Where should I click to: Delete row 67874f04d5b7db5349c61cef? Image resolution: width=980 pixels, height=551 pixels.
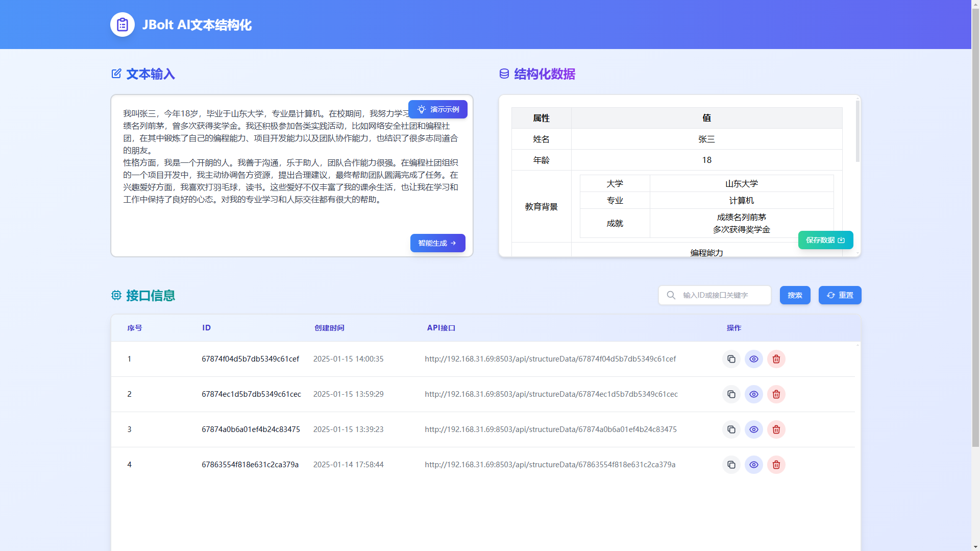tap(776, 359)
